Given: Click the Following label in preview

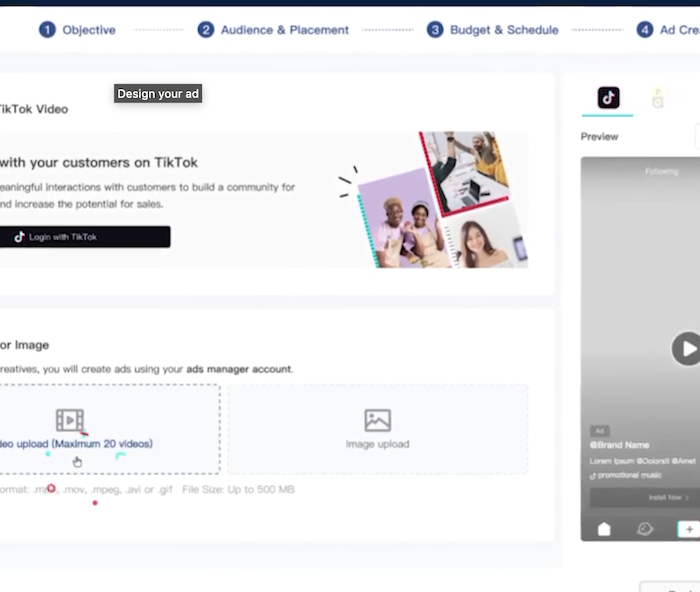Looking at the screenshot, I should (662, 171).
